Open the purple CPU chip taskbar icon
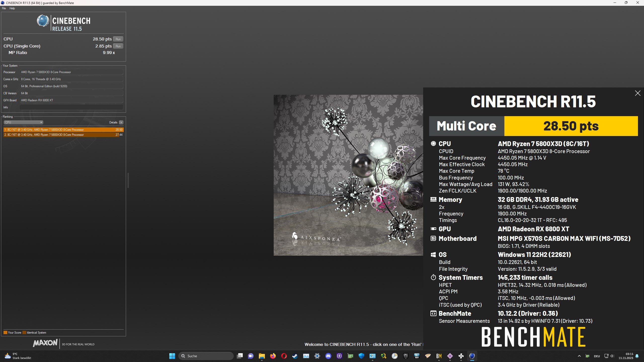This screenshot has height=362, width=644. (339, 356)
